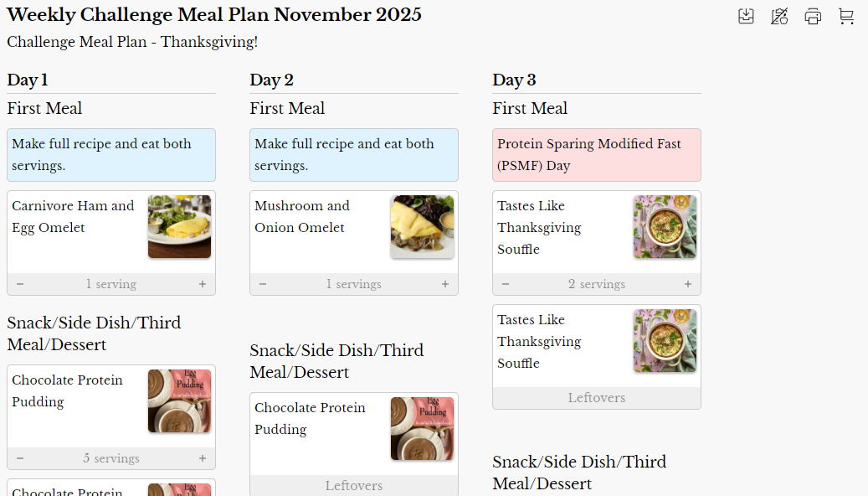Click the Mushroom and Onion Omelet thumbnail
868x496 pixels.
(422, 226)
